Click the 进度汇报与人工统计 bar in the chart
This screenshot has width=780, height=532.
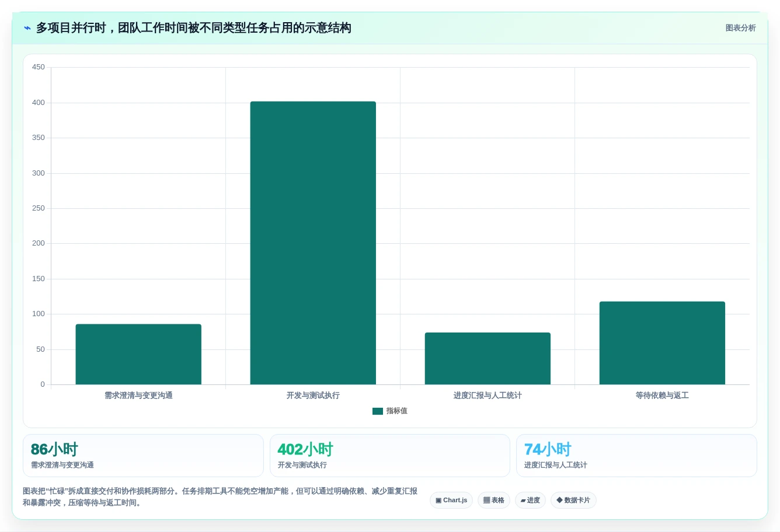pyautogui.click(x=487, y=358)
